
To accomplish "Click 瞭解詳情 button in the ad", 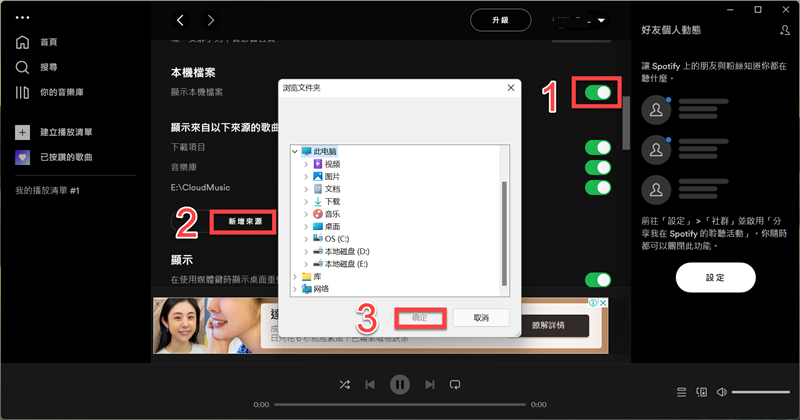I will tap(548, 326).
